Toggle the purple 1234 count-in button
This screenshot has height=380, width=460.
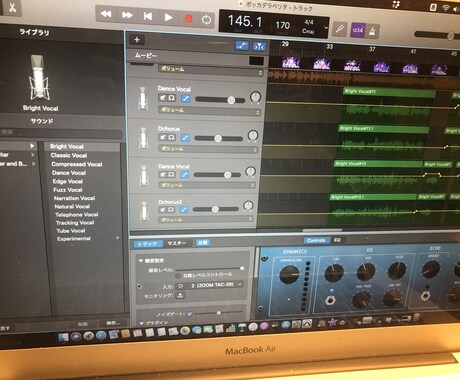point(357,30)
